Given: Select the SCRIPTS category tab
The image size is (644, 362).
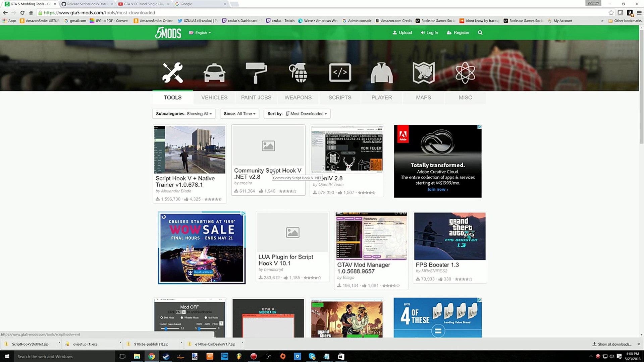Looking at the screenshot, I should pos(340,98).
